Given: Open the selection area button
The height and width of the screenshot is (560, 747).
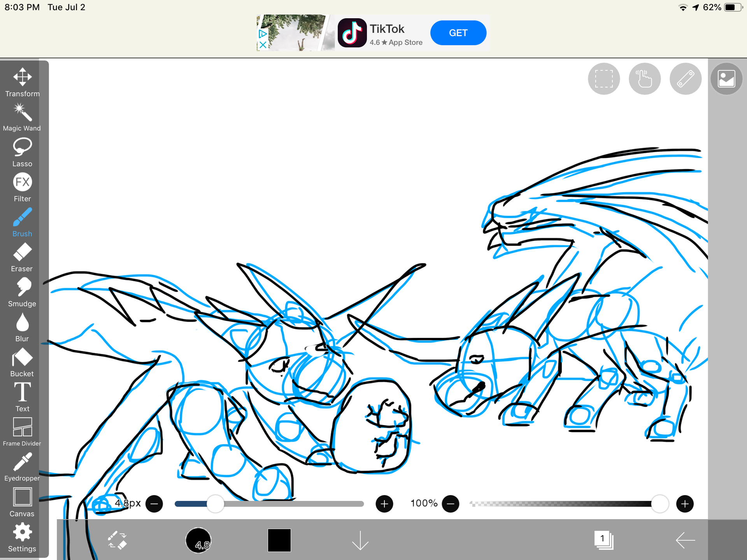Looking at the screenshot, I should (x=604, y=79).
